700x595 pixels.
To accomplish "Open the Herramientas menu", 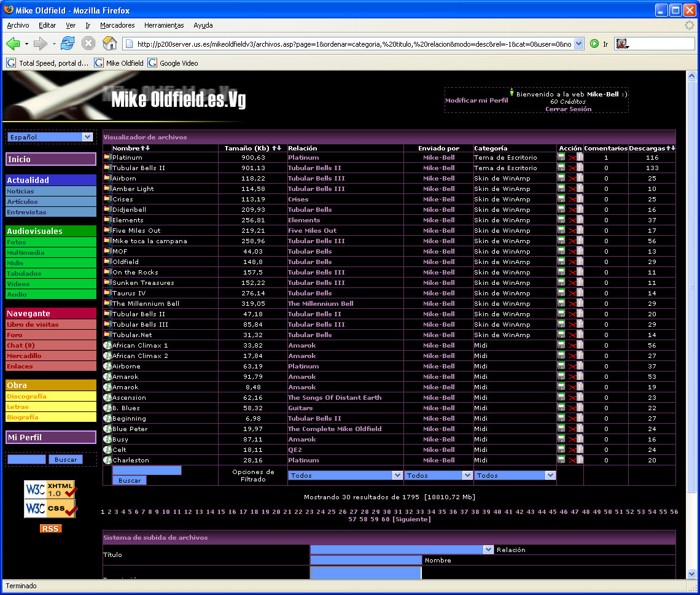I will point(164,25).
